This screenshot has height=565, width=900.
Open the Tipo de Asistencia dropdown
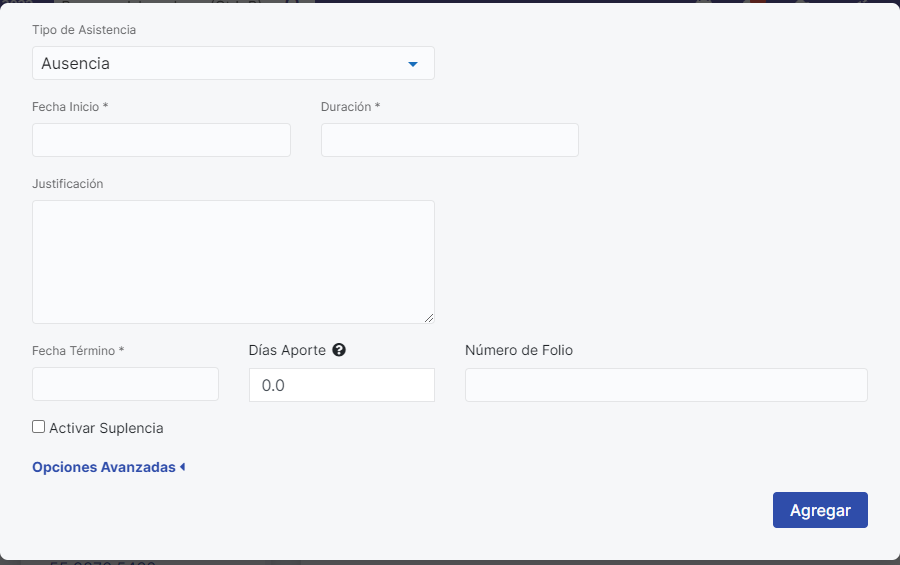(x=233, y=63)
